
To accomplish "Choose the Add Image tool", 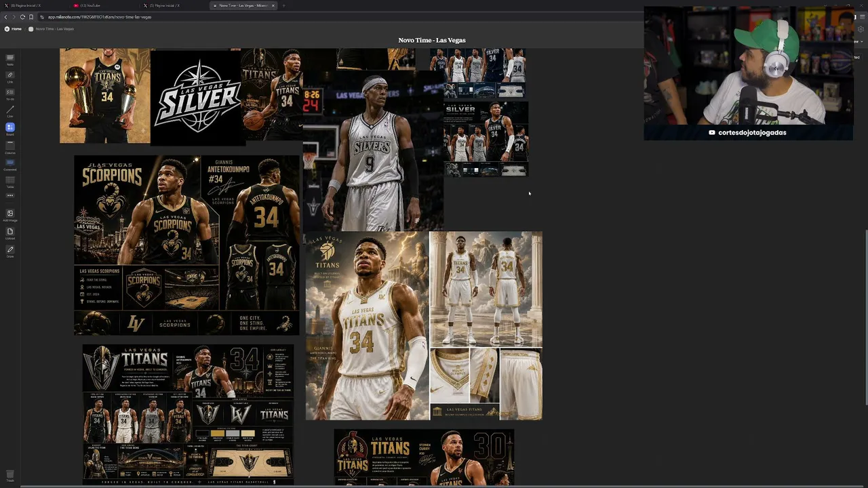I will pos(9,215).
